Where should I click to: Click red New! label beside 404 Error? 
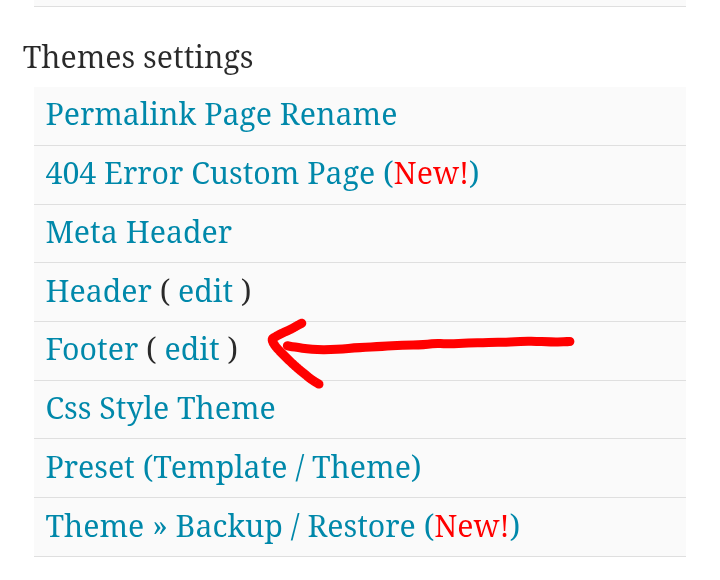(431, 173)
